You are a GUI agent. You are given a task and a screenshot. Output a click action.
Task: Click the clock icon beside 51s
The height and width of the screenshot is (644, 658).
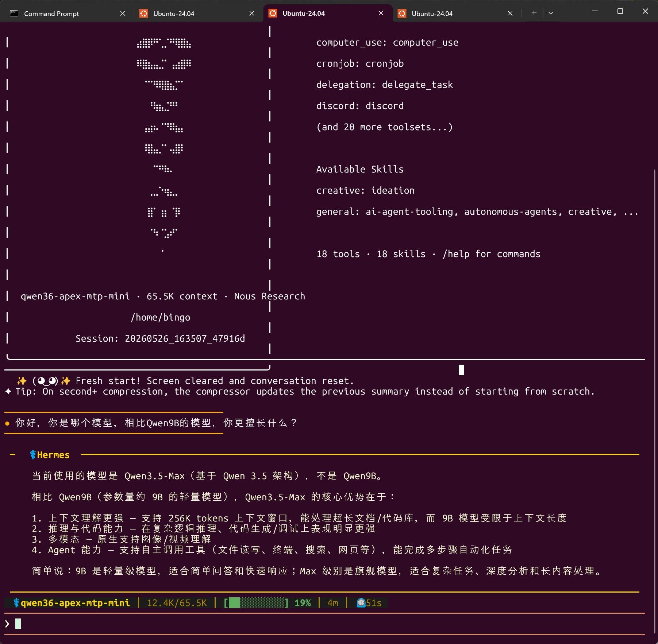coord(361,603)
